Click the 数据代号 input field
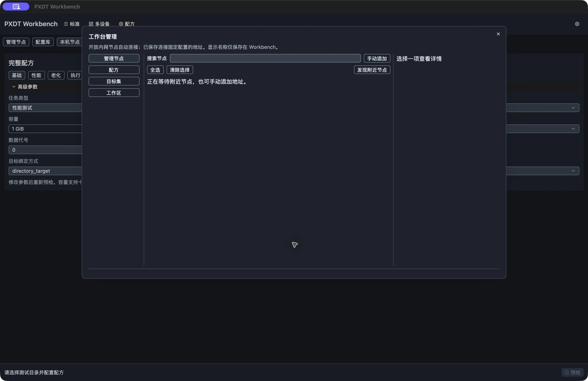588x381 pixels. (46, 150)
